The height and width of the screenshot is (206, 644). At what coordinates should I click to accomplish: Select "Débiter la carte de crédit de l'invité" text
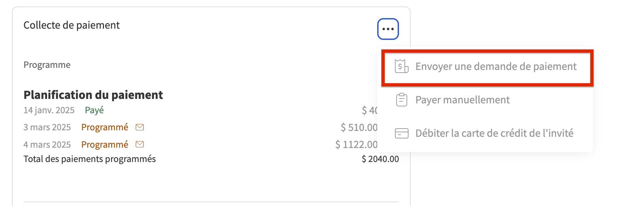tap(494, 133)
